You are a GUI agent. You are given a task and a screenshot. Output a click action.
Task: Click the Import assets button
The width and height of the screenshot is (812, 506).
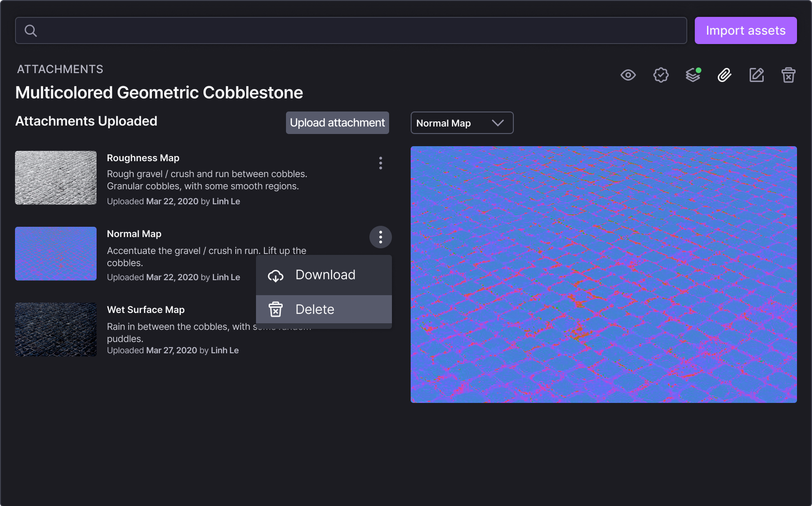(745, 30)
